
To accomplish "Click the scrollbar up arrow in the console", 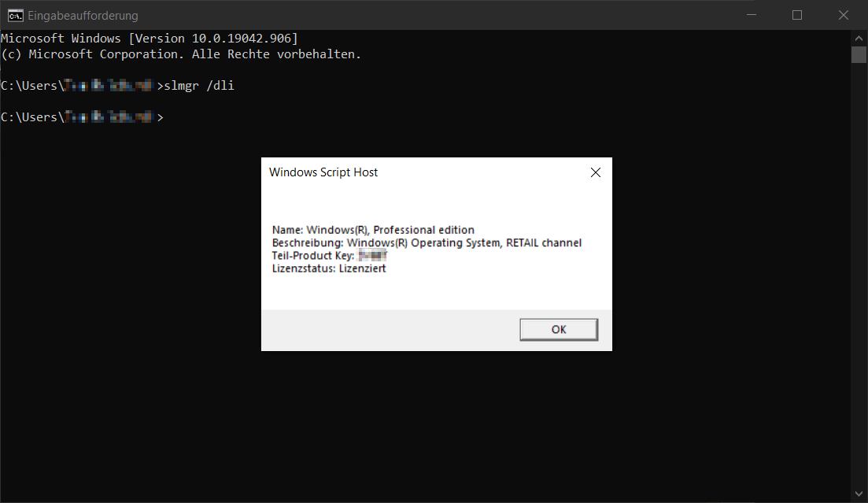I will 859,39.
